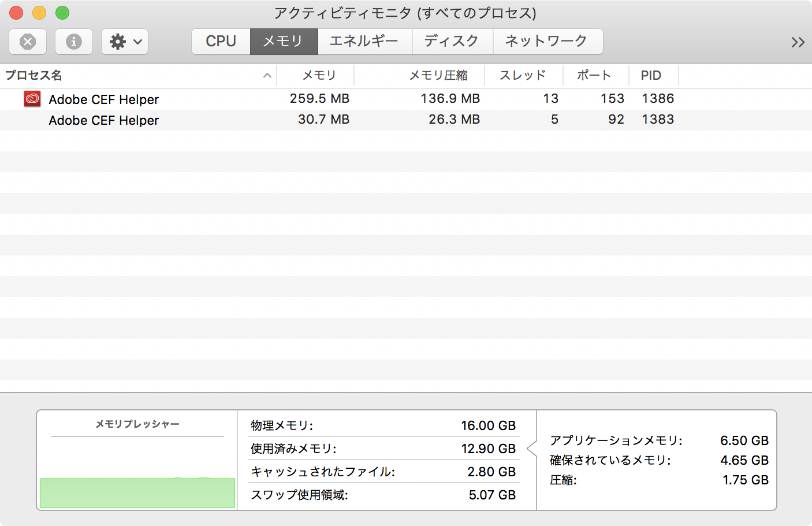Click the green zoom window button
The width and height of the screenshot is (812, 526).
point(62,13)
